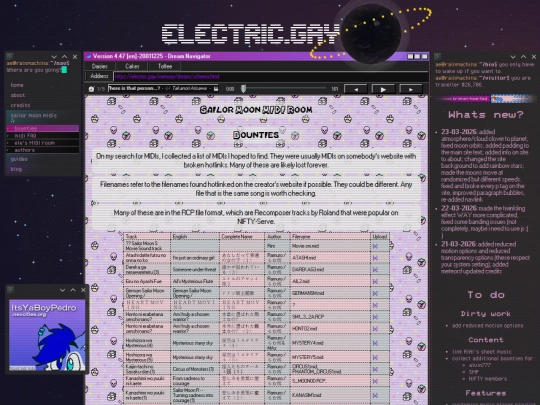Click the 'Rini' author cell
Viewport: 540px width, 405px height.
(277, 246)
